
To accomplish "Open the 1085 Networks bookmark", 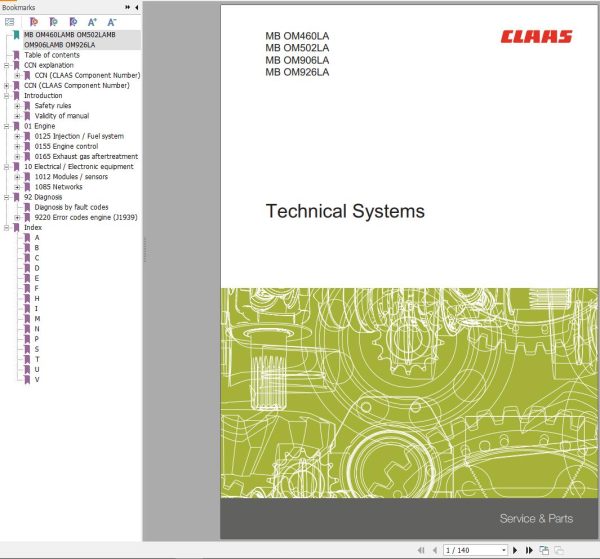I will point(58,187).
